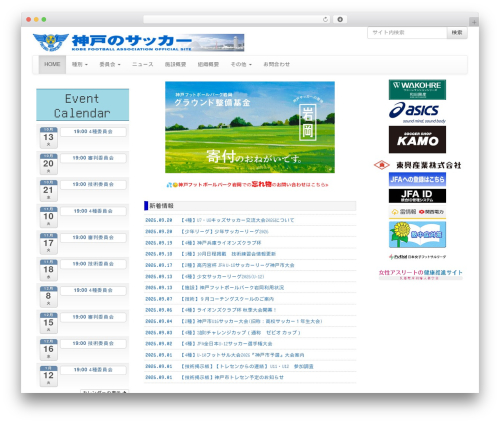Open the WAKOHRE sponsor logo
Image resolution: width=500 pixels, height=423 pixels.
(417, 89)
